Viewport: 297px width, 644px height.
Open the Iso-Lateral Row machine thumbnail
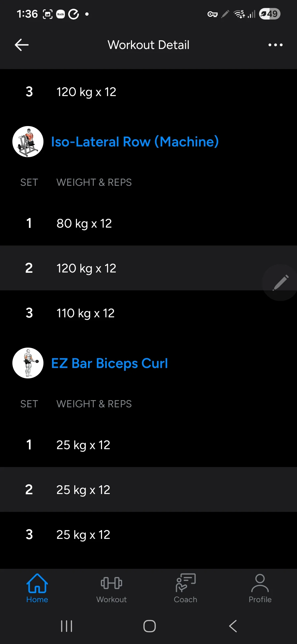coord(28,142)
